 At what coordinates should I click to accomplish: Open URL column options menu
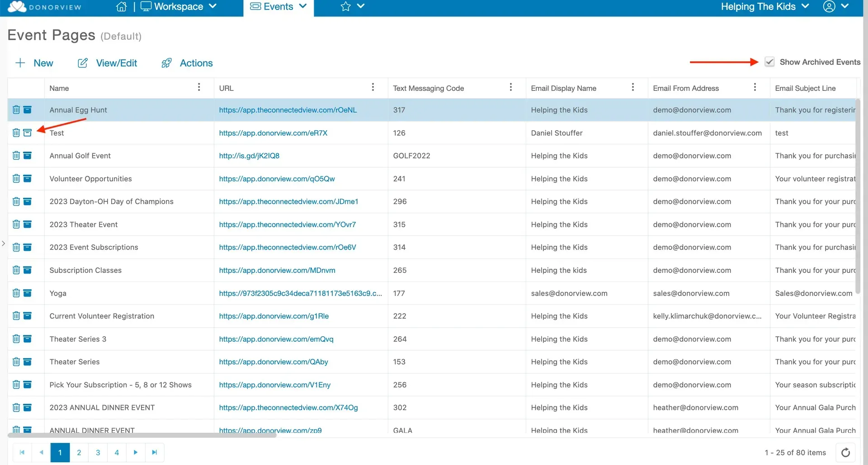373,87
